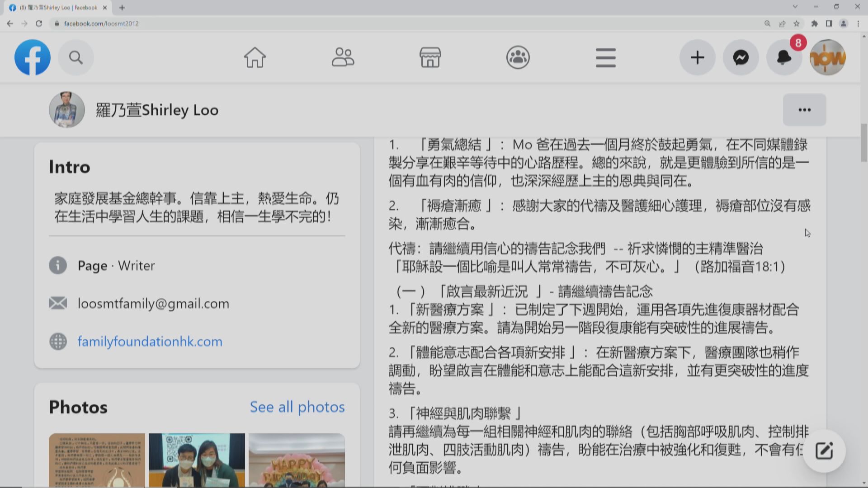868x488 pixels.
Task: Open the page's three-dot options menu
Action: click(804, 109)
